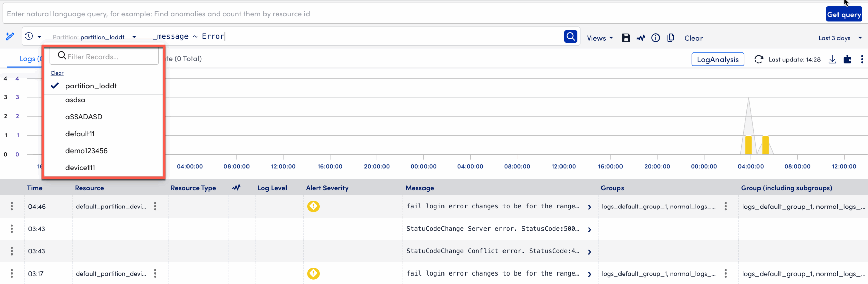
Task: Click the Get query button
Action: [x=844, y=14]
